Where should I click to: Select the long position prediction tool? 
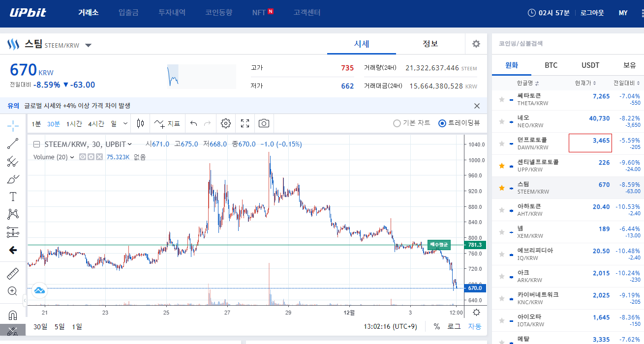point(13,232)
